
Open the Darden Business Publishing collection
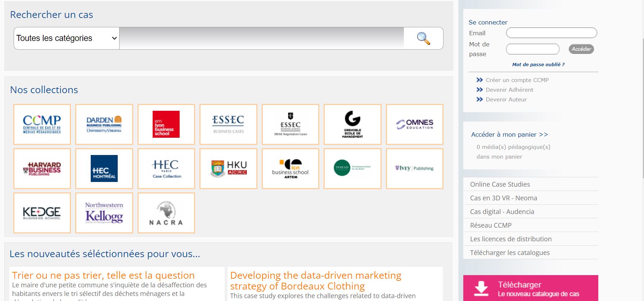coord(104,124)
